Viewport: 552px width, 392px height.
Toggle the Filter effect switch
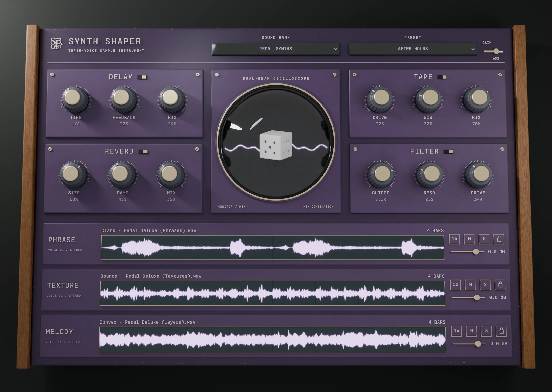[x=448, y=152]
